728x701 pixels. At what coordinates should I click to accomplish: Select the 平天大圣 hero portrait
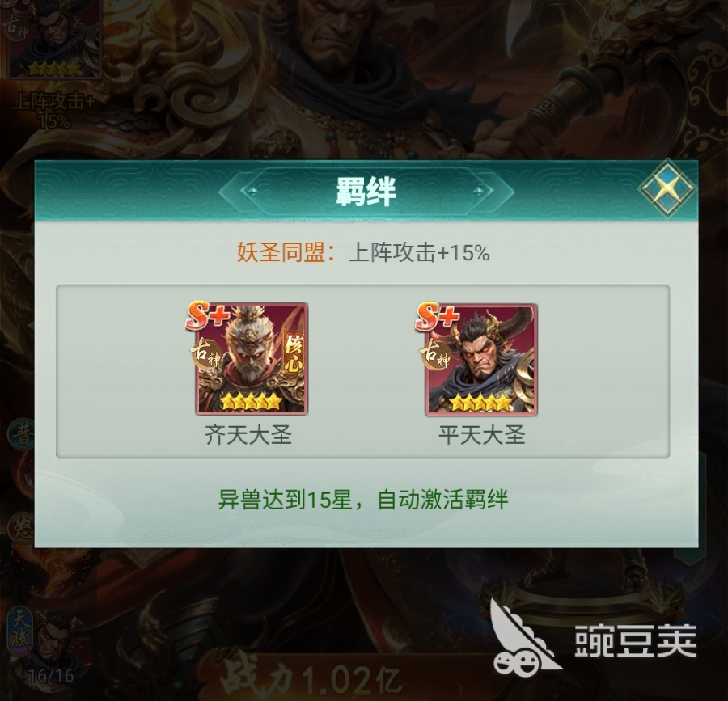click(481, 359)
